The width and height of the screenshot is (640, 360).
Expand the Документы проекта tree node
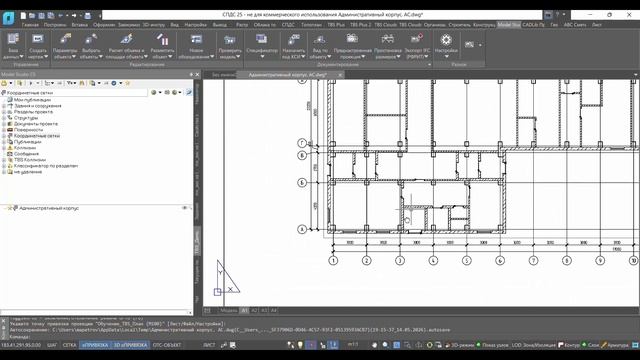pos(4,124)
